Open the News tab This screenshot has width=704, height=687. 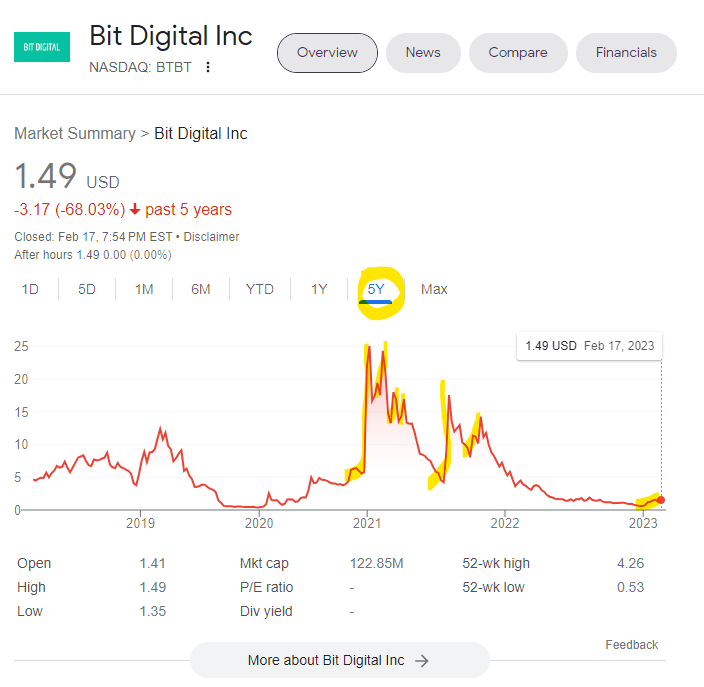[423, 53]
